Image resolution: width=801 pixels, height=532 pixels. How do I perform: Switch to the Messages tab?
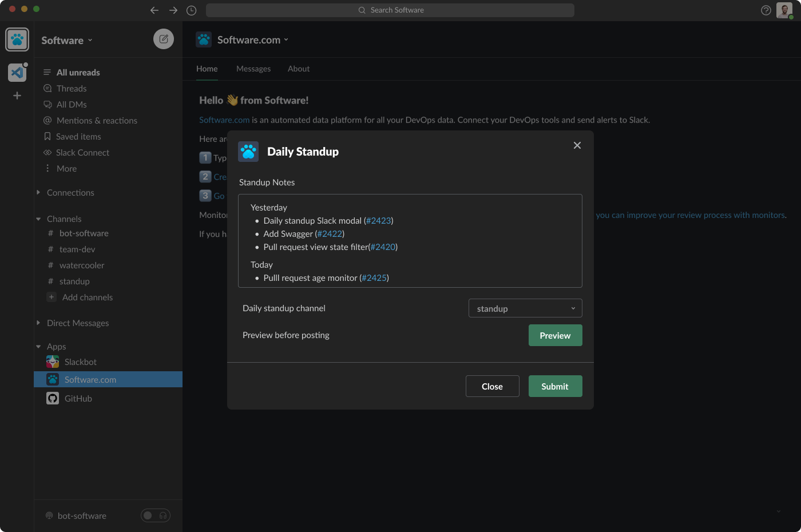click(253, 69)
